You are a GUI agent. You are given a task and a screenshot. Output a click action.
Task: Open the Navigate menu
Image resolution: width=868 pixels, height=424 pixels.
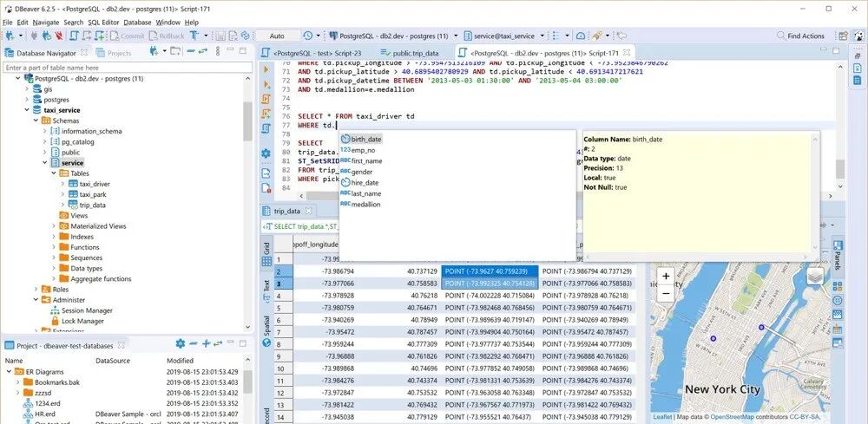(46, 23)
